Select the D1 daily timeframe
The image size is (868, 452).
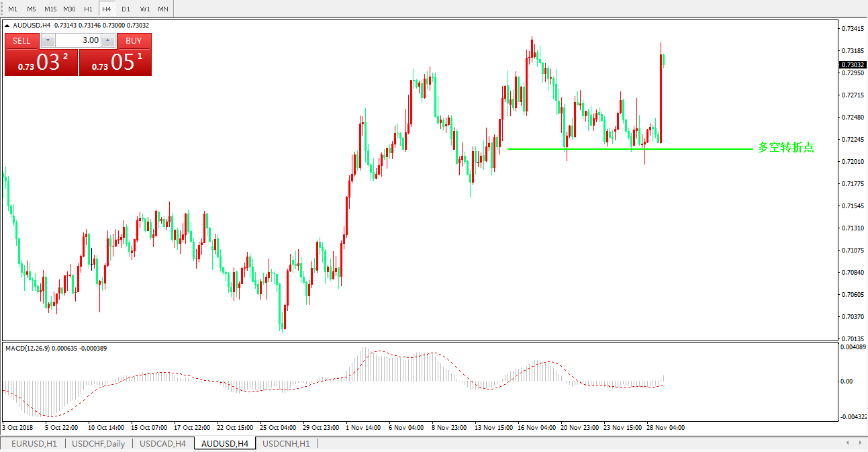[126, 9]
